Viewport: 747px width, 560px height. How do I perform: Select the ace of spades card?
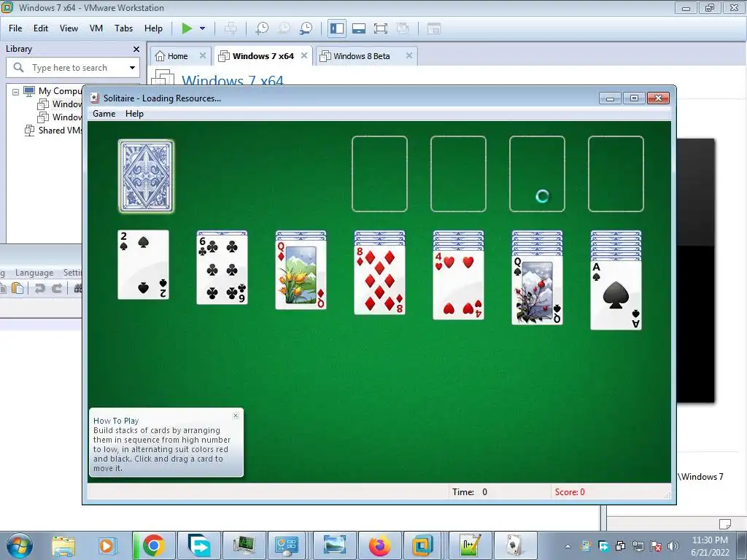(616, 295)
